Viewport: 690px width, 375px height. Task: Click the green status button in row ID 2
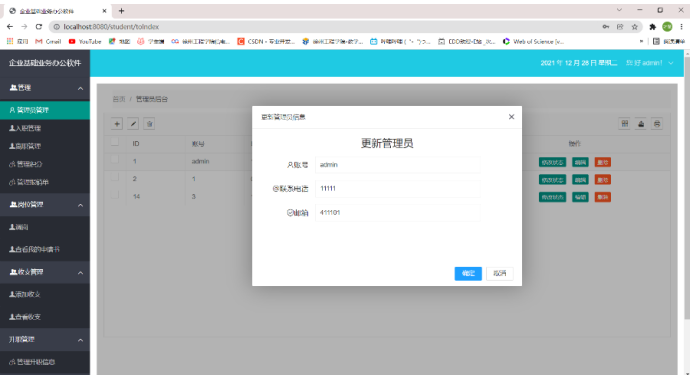point(552,180)
